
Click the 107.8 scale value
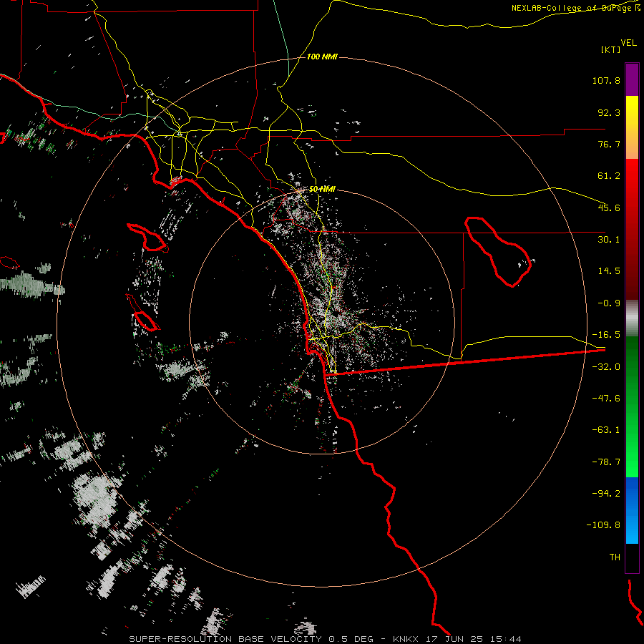coord(606,80)
